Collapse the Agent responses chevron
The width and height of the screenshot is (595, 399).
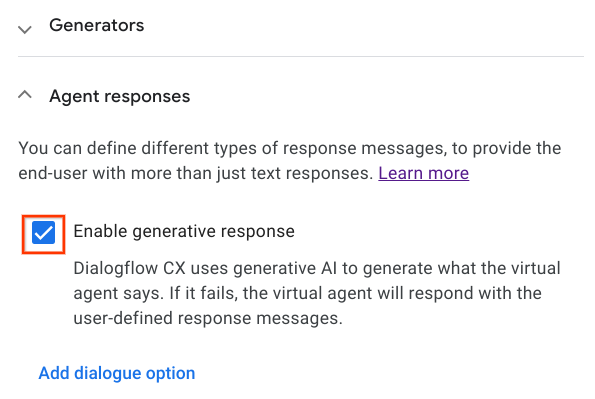click(x=25, y=95)
